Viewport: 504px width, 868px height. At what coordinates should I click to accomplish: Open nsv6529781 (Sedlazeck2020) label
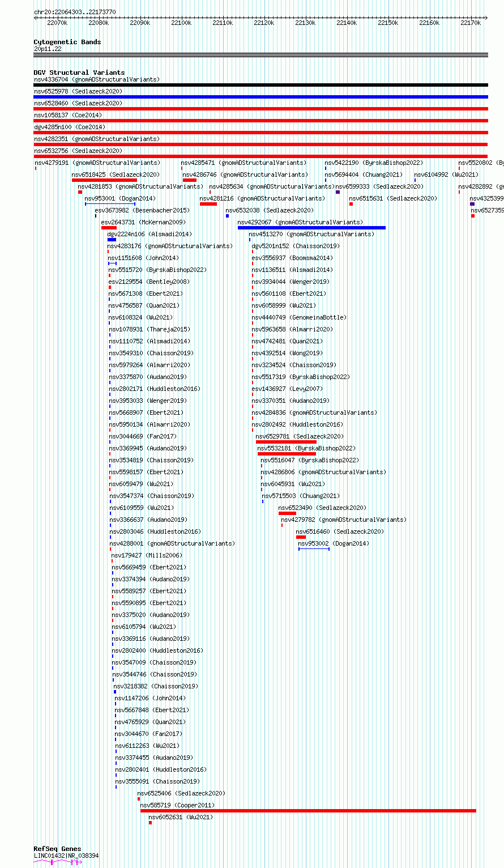[300, 436]
